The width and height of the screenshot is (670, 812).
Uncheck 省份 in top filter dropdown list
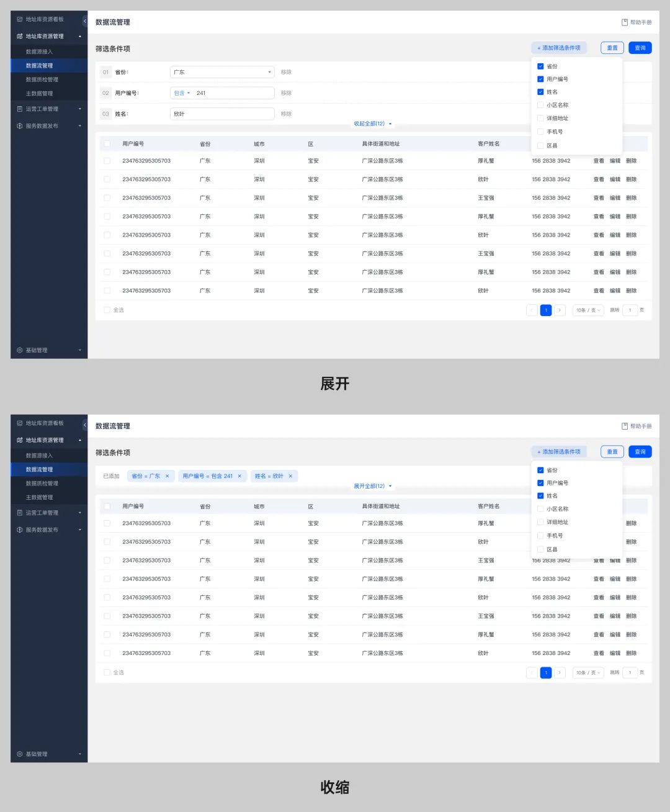(x=540, y=66)
